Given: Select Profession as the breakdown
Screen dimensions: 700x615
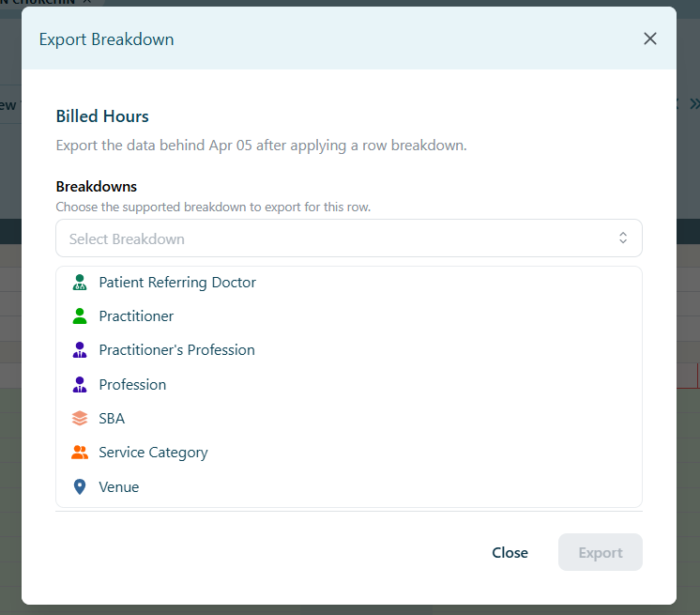Looking at the screenshot, I should [349, 385].
